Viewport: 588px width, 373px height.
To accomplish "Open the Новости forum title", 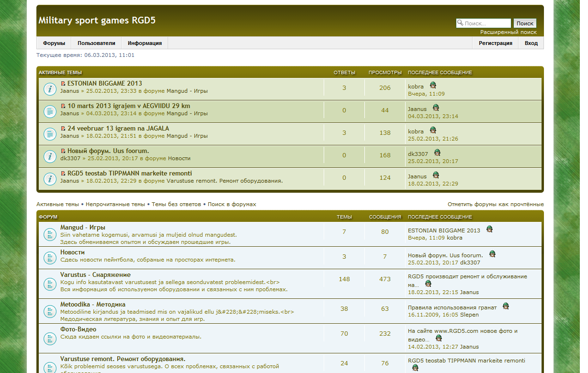I will 72,252.
